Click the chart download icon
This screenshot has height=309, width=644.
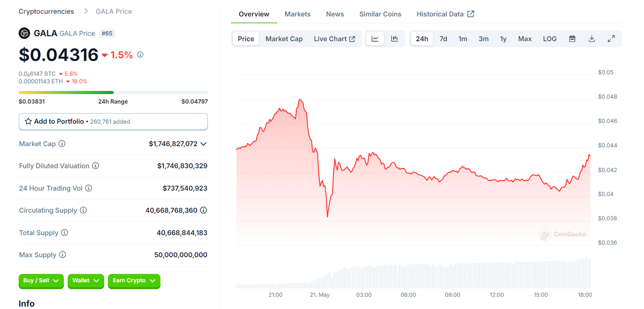(x=591, y=39)
